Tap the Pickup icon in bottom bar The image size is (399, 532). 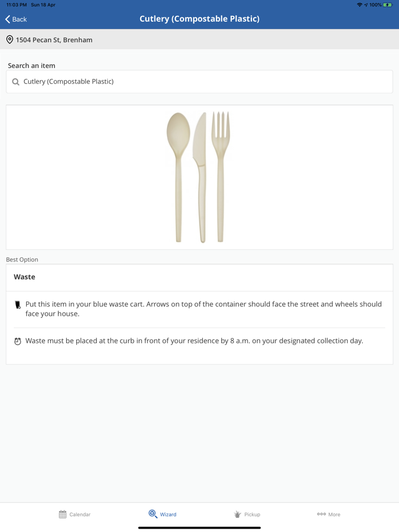(238, 514)
